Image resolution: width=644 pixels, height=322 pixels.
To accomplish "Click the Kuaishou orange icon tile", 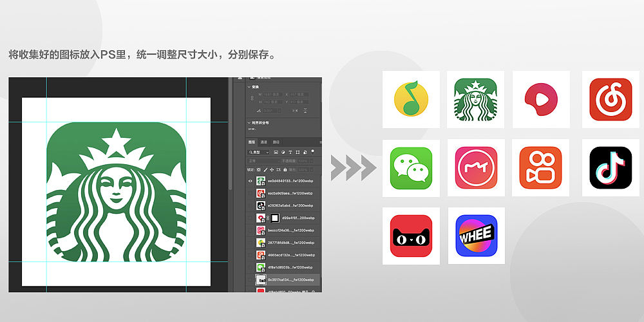I will 540,167.
